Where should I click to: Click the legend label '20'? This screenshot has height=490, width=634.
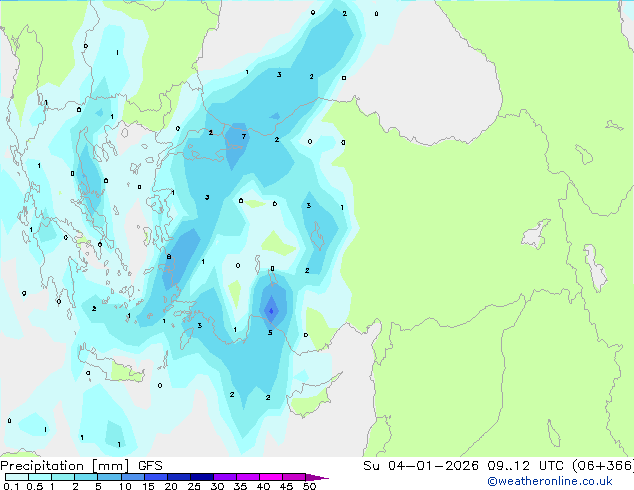click(171, 486)
